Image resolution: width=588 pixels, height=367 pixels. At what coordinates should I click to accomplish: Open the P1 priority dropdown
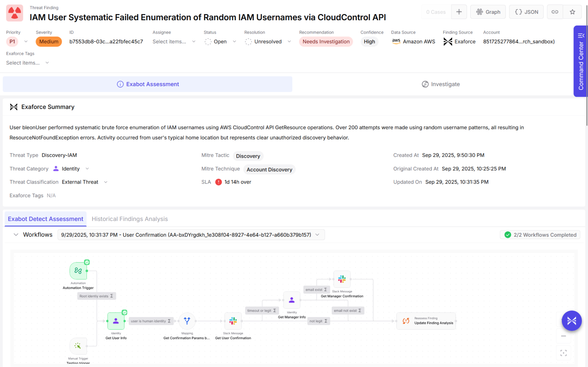[x=17, y=41]
